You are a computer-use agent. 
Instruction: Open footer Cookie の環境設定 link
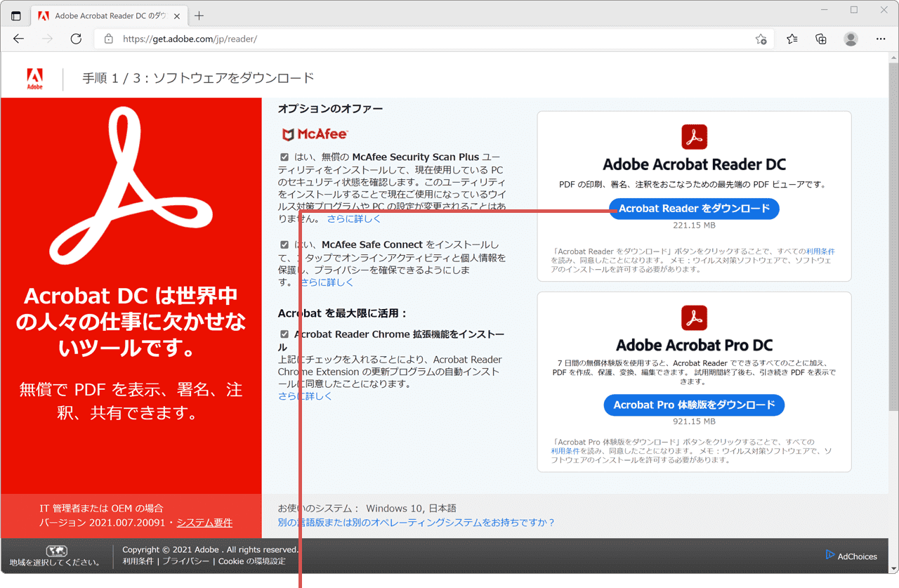(252, 561)
